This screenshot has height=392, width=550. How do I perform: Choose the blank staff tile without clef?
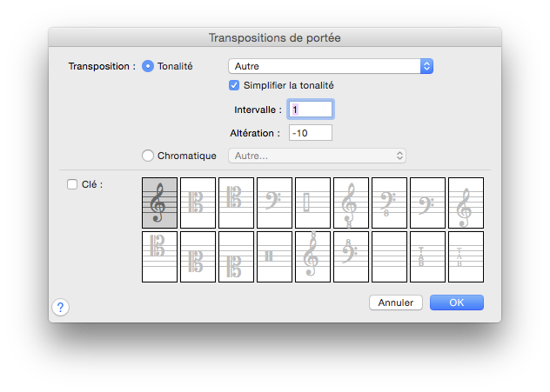coord(389,256)
